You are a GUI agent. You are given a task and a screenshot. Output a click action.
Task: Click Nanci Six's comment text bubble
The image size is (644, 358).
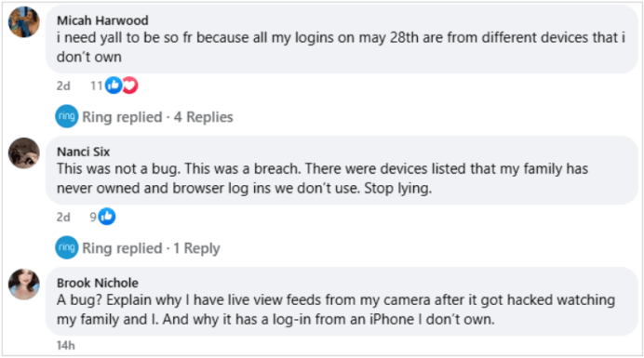pyautogui.click(x=342, y=170)
